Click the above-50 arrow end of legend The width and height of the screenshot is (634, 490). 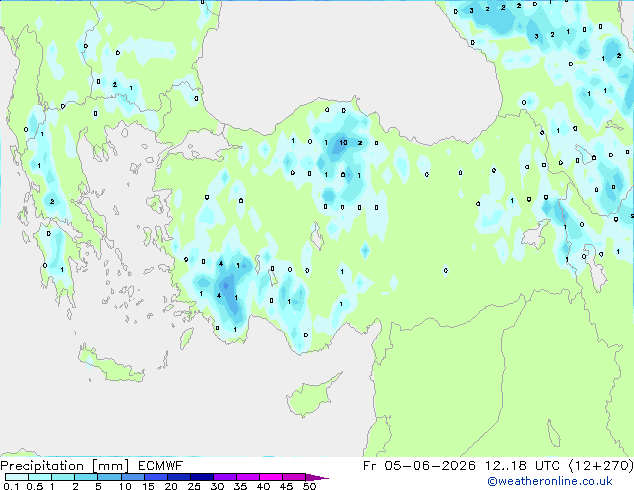[317, 477]
